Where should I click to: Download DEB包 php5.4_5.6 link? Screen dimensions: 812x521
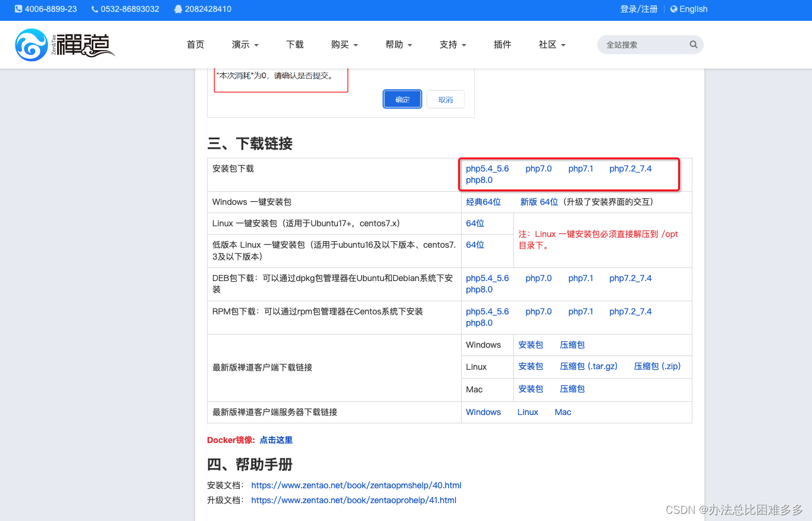tap(487, 278)
